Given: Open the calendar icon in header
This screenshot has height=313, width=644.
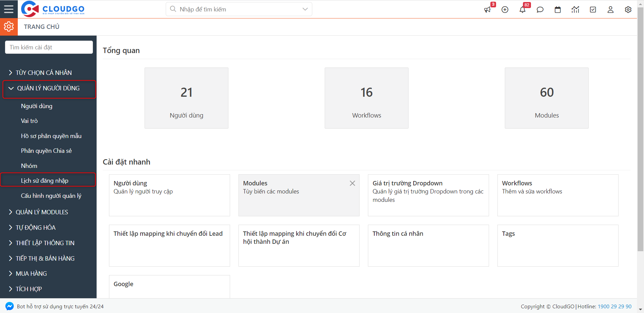Looking at the screenshot, I should 558,10.
